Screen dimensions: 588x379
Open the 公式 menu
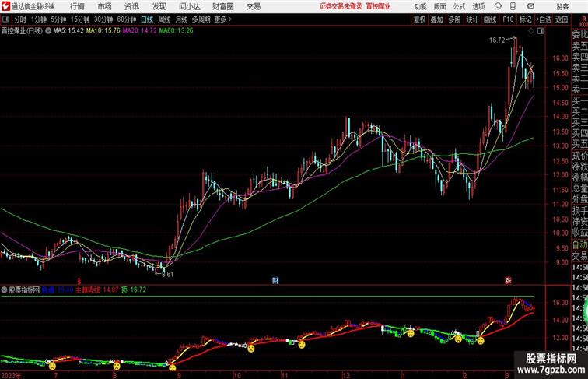pos(459,6)
